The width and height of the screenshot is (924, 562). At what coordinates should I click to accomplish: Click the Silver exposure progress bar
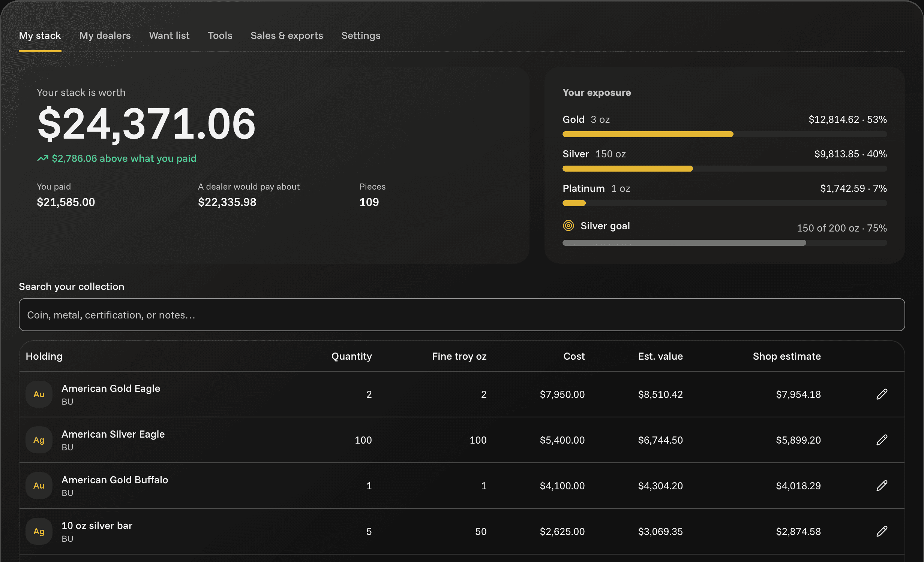[x=724, y=169]
